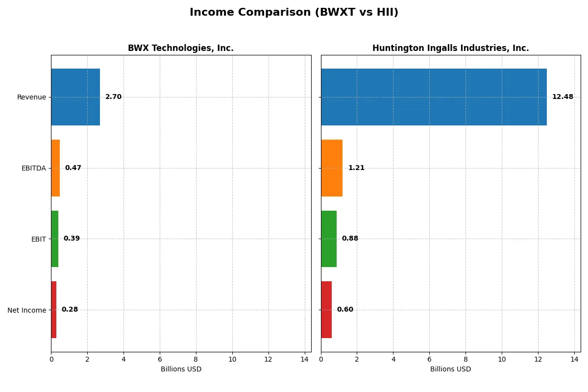Viewport: 588px width, 392px height.
Task: Click the orange EBITDA bar for BWXT
Action: coord(55,168)
